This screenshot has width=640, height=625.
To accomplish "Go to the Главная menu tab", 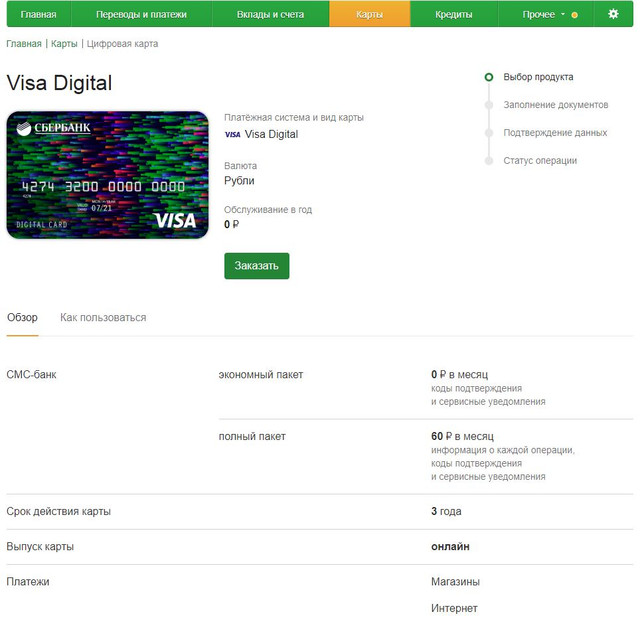I will 39,14.
